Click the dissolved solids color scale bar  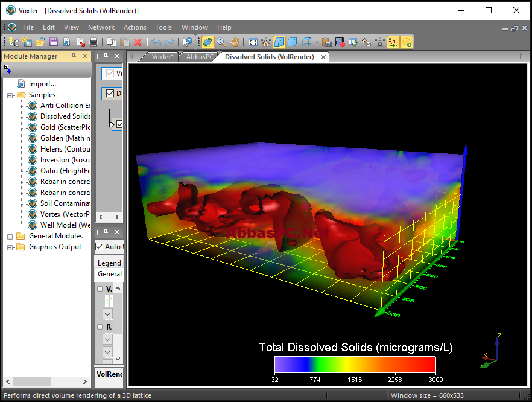(x=355, y=365)
